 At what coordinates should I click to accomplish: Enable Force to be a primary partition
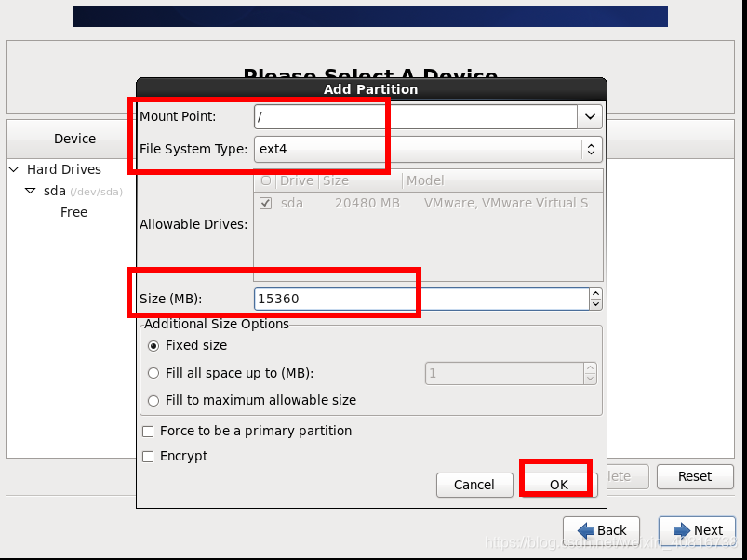point(148,432)
